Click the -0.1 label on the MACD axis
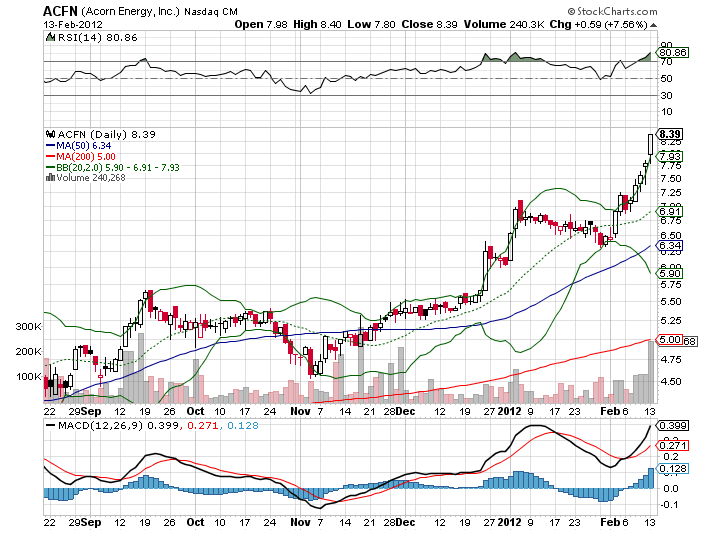709x536 pixels. [670, 505]
